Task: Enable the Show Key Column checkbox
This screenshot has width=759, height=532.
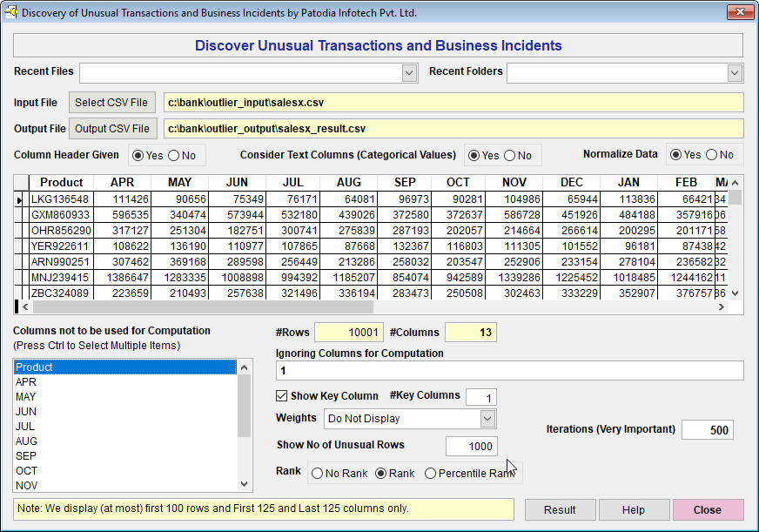Action: 281,396
